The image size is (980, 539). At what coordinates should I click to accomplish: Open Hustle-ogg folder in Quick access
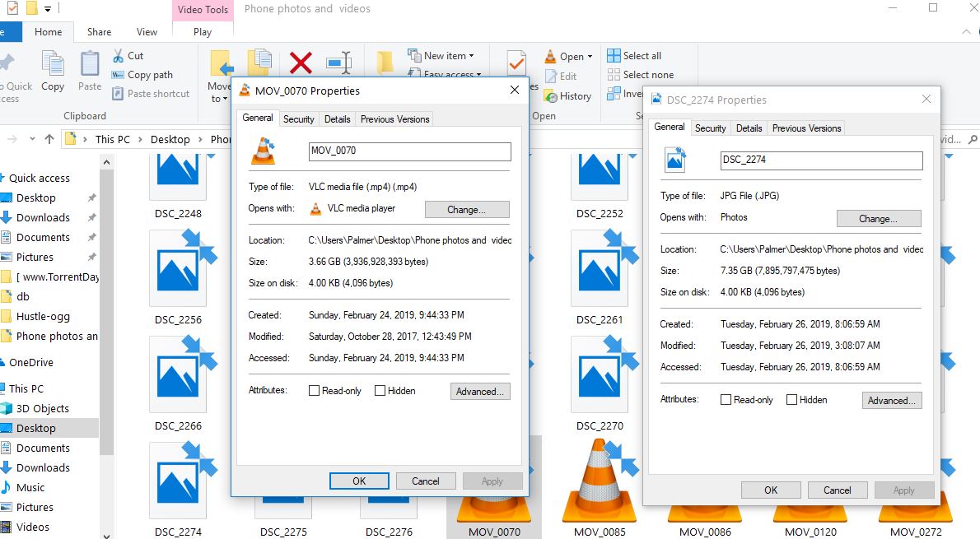[x=43, y=316]
